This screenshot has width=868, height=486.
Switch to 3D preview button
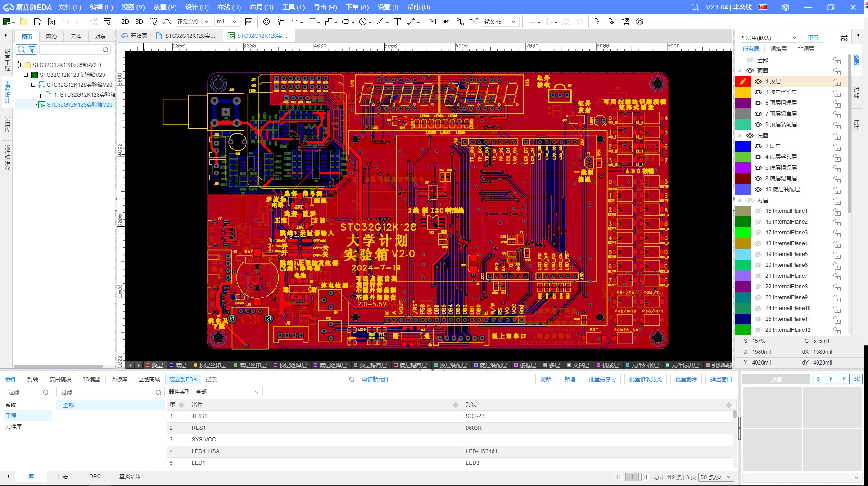click(x=139, y=22)
